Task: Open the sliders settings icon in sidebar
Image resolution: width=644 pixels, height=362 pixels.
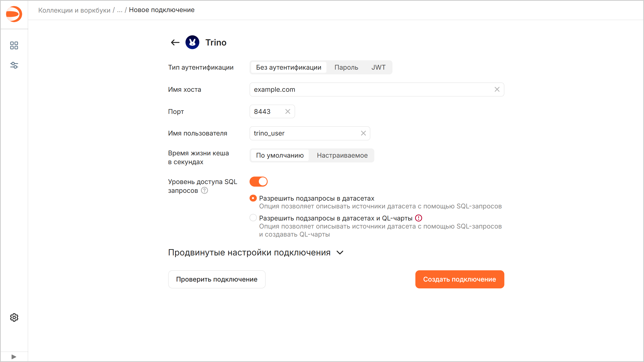Action: pos(14,65)
